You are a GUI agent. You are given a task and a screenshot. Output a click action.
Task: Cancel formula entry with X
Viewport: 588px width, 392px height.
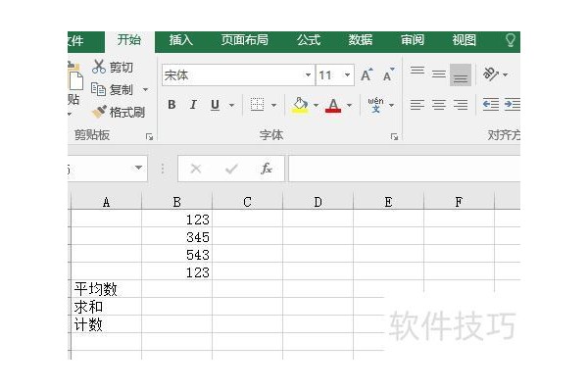pyautogui.click(x=196, y=169)
